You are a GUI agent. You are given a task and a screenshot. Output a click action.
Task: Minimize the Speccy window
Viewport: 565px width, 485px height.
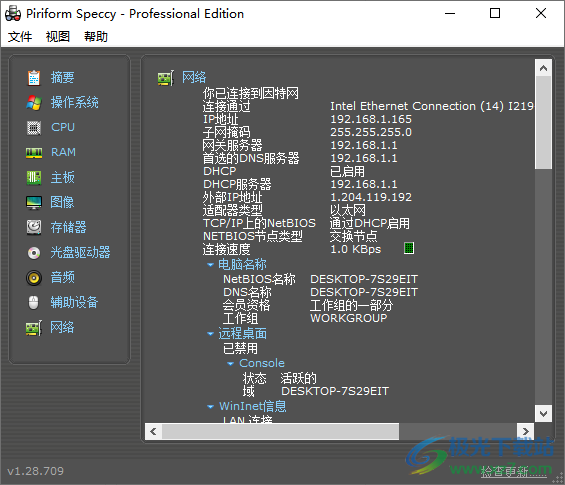450,14
